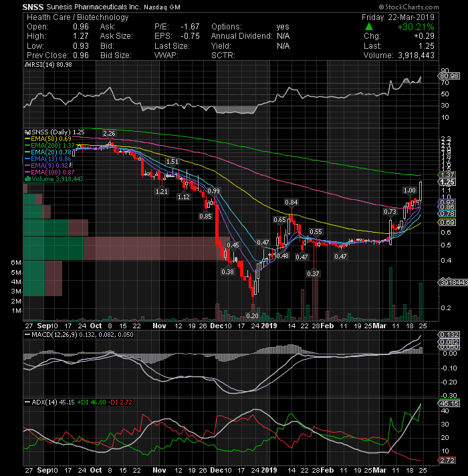Click the 3918443 volume tag on right axis

click(x=453, y=283)
